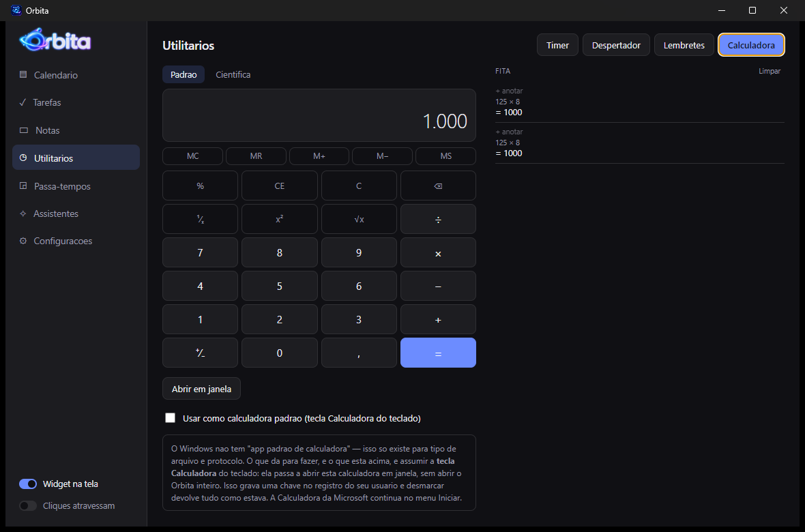This screenshot has width=805, height=532.
Task: Click the Orbita logo in the sidebar
Action: (55, 40)
